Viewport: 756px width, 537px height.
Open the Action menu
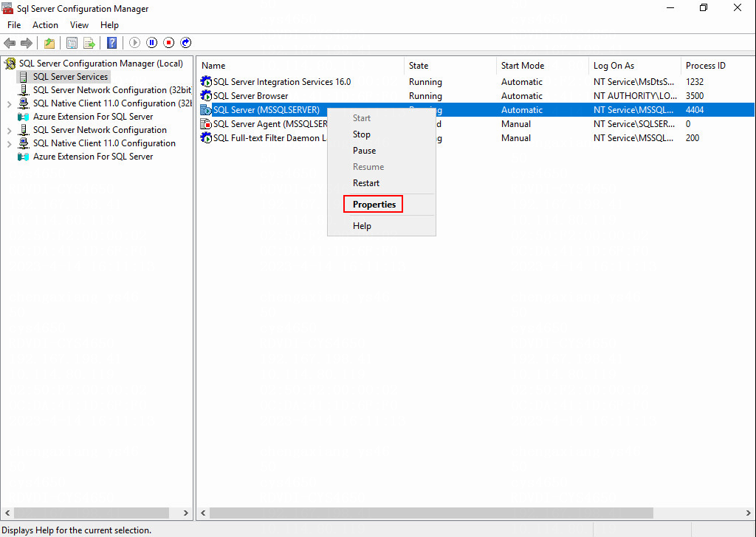[x=45, y=25]
